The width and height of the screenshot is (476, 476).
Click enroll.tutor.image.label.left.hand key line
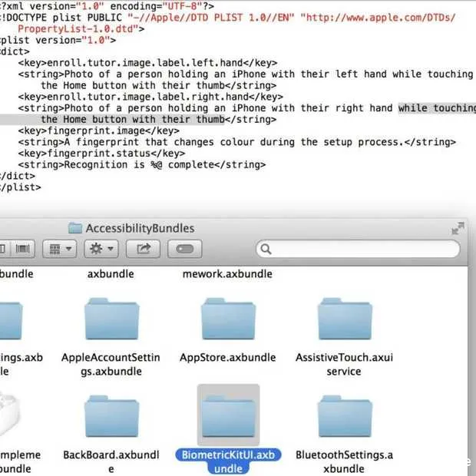coord(147,63)
